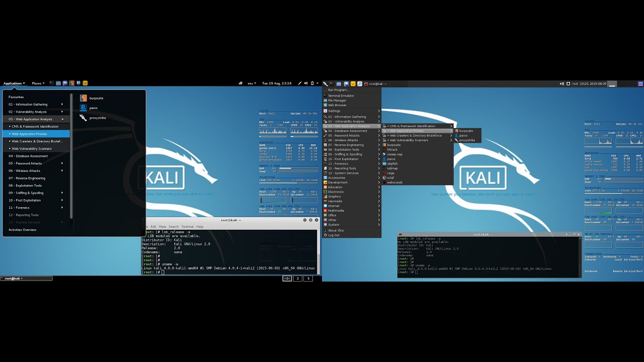Image resolution: width=644 pixels, height=362 pixels.
Task: Open 13 - System Services in Xfce menu
Action: tap(352, 173)
